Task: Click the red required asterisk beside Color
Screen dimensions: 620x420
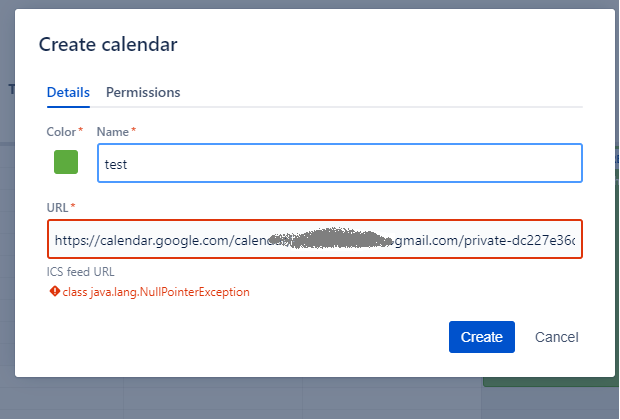Action: pyautogui.click(x=81, y=130)
